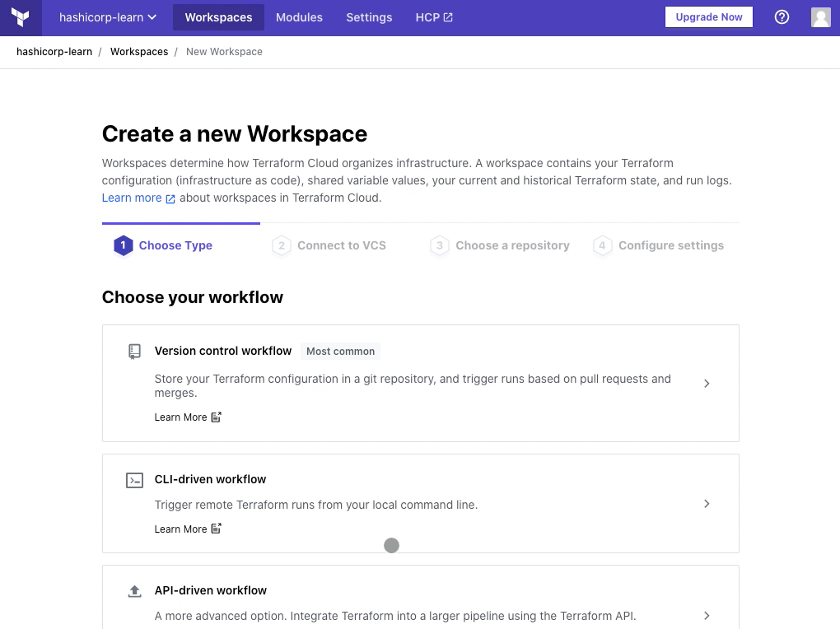Click the step 4 number badge
The height and width of the screenshot is (629, 840).
[x=602, y=245]
